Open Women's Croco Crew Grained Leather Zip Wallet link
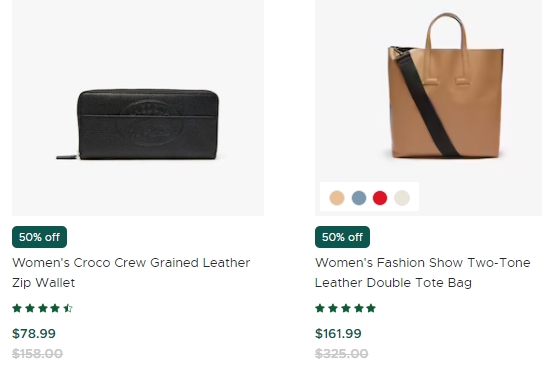This screenshot has width=542, height=367. pyautogui.click(x=131, y=273)
